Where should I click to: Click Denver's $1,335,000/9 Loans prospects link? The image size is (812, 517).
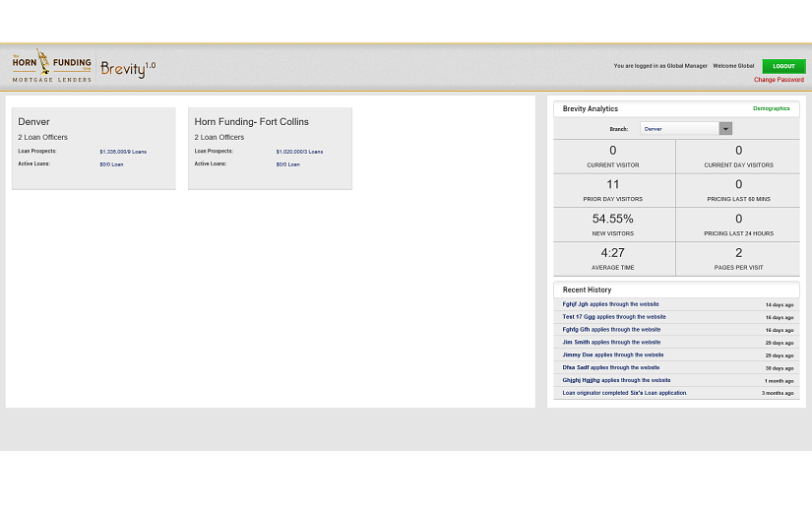(123, 152)
